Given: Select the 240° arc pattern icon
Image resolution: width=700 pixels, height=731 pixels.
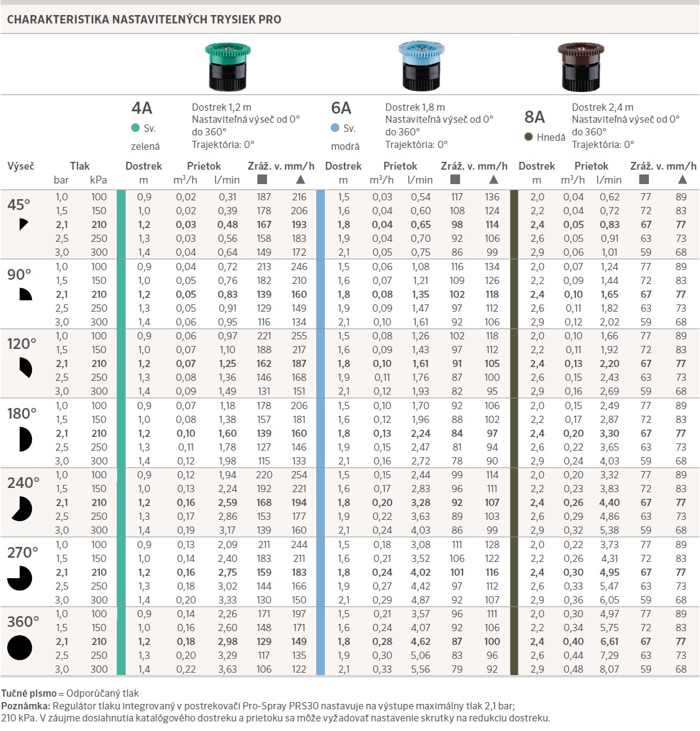Looking at the screenshot, I should 22,508.
